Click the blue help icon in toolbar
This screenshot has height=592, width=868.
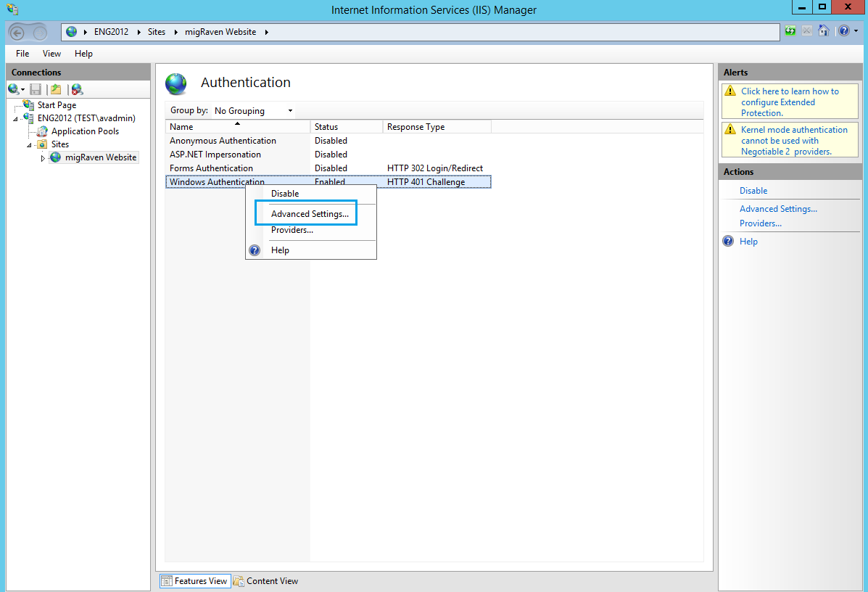[843, 31]
